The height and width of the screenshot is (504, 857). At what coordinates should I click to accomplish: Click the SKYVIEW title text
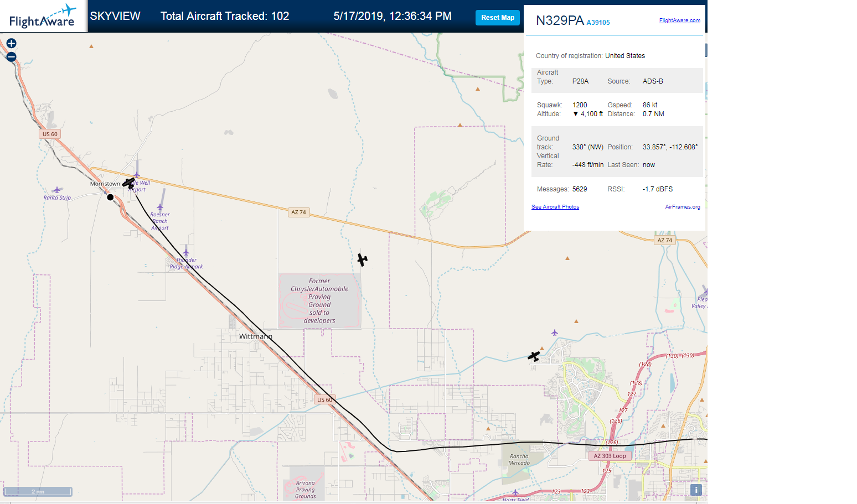coord(115,16)
